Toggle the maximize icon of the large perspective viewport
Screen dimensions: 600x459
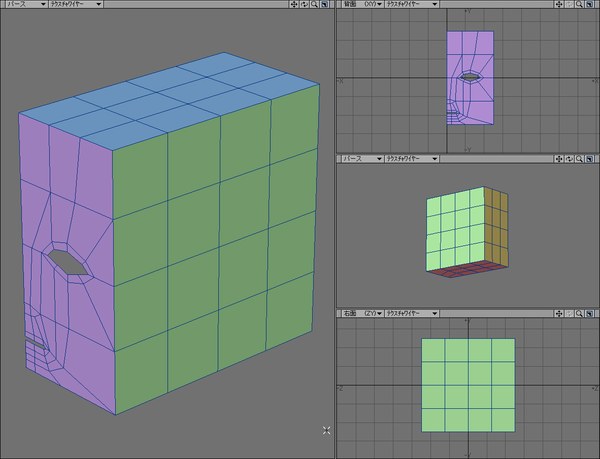click(324, 4)
